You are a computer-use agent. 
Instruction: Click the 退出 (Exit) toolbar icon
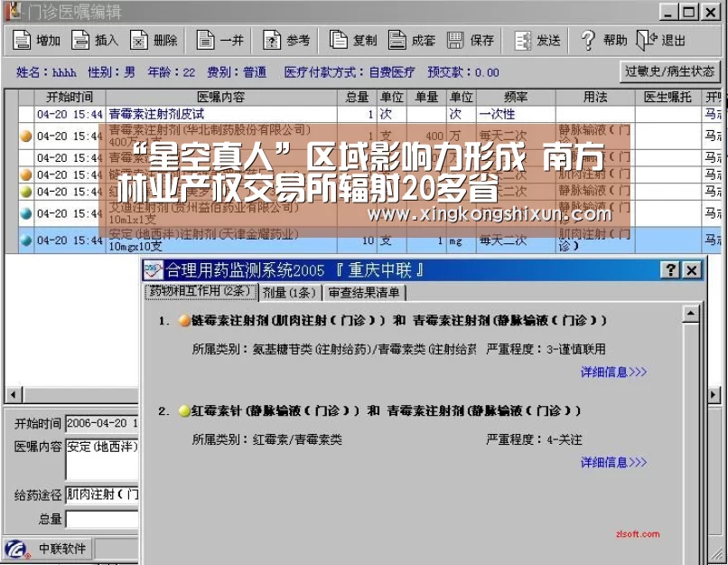647,41
